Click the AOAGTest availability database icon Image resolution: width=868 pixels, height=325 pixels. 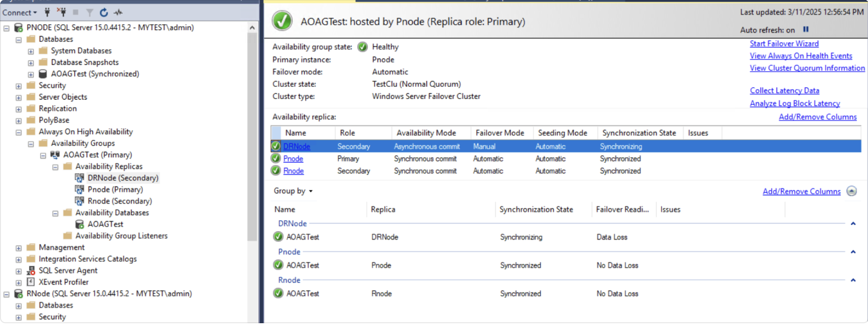80,224
